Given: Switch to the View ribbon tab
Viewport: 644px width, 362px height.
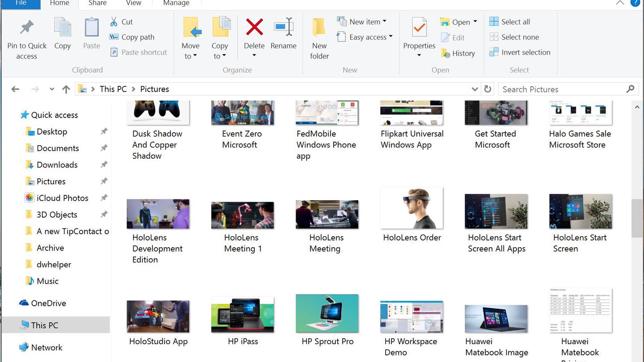Looking at the screenshot, I should (x=133, y=3).
